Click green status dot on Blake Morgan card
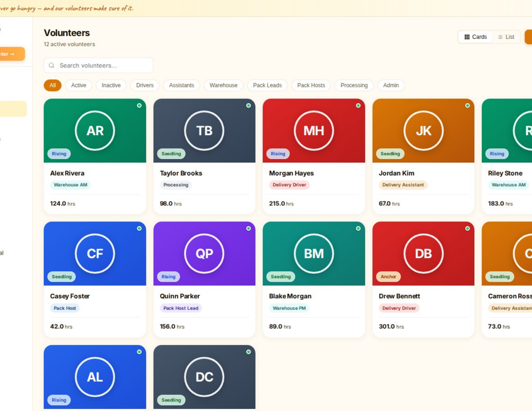This screenshot has height=411, width=532. [x=358, y=228]
